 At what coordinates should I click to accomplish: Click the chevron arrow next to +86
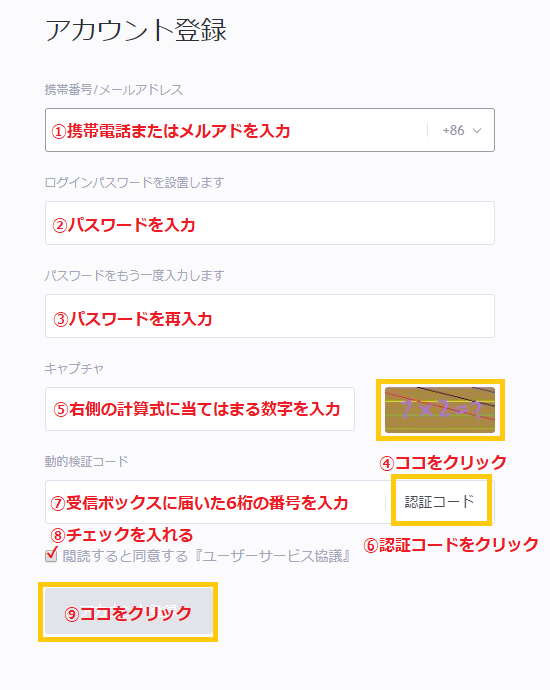pos(477,131)
